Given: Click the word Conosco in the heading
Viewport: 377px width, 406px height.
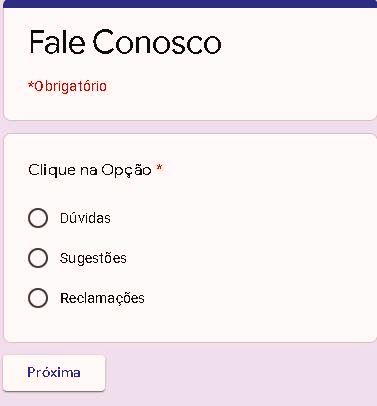Looking at the screenshot, I should click(x=157, y=42).
